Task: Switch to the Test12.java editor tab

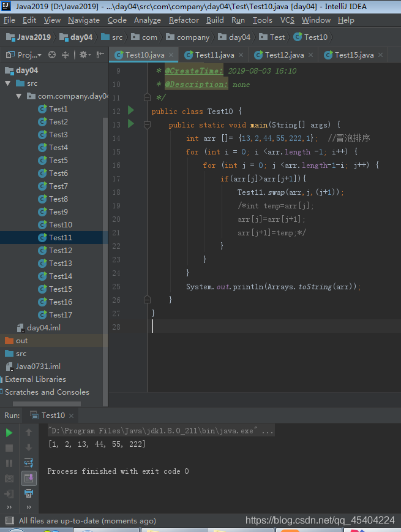Action: tap(285, 55)
